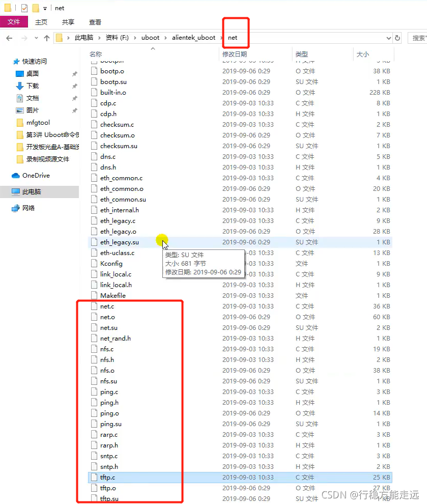427x504 pixels.
Task: Select 网络 in the navigation pane
Action: pos(29,208)
